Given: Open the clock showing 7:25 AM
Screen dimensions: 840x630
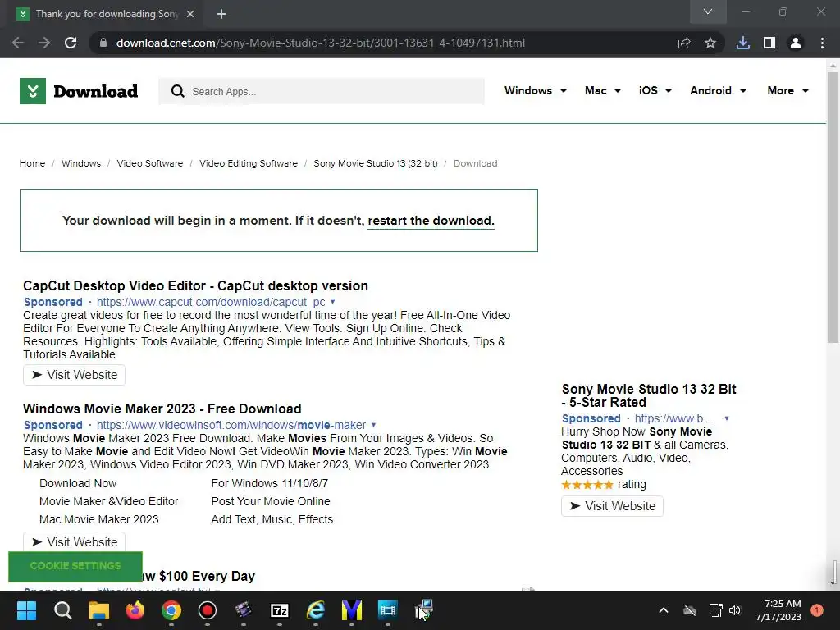Looking at the screenshot, I should 778,610.
